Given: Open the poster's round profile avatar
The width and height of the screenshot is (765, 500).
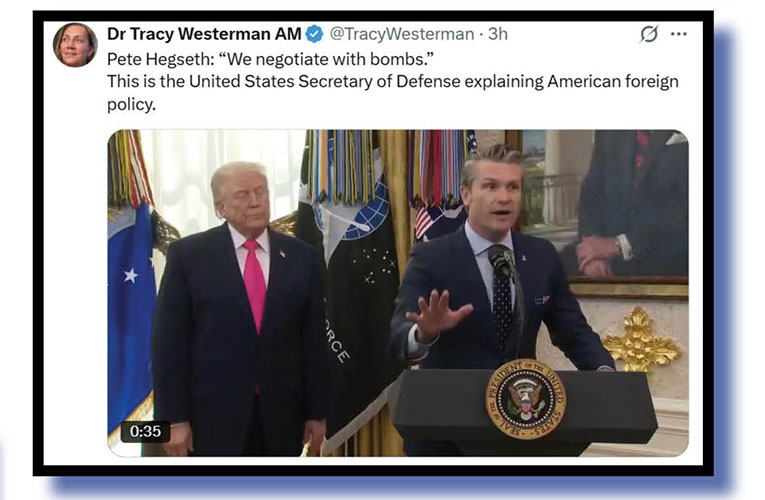Looking at the screenshot, I should [x=75, y=44].
